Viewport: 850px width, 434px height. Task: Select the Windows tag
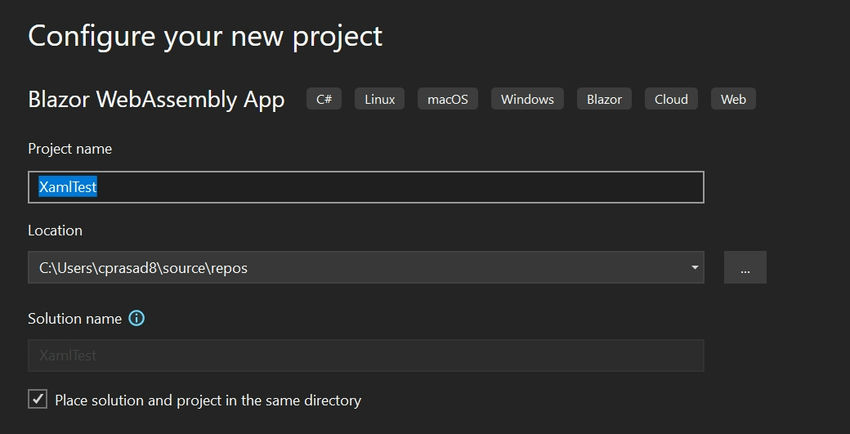527,99
